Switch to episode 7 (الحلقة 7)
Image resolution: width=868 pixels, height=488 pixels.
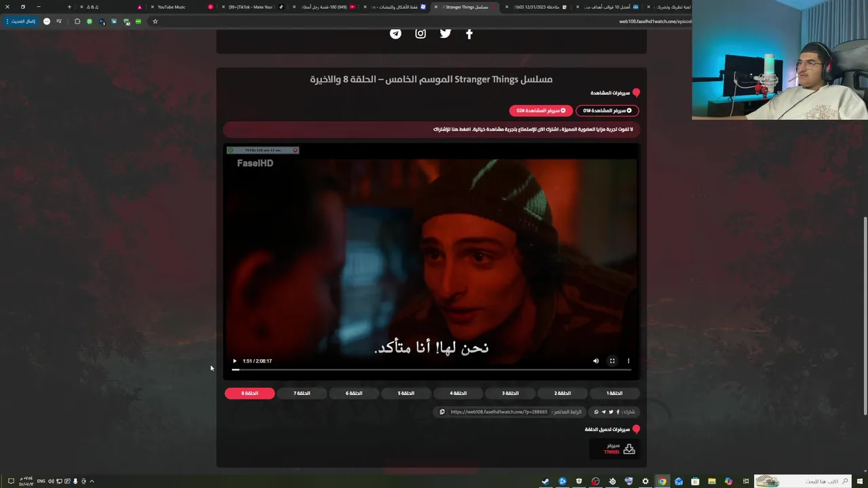[302, 393]
